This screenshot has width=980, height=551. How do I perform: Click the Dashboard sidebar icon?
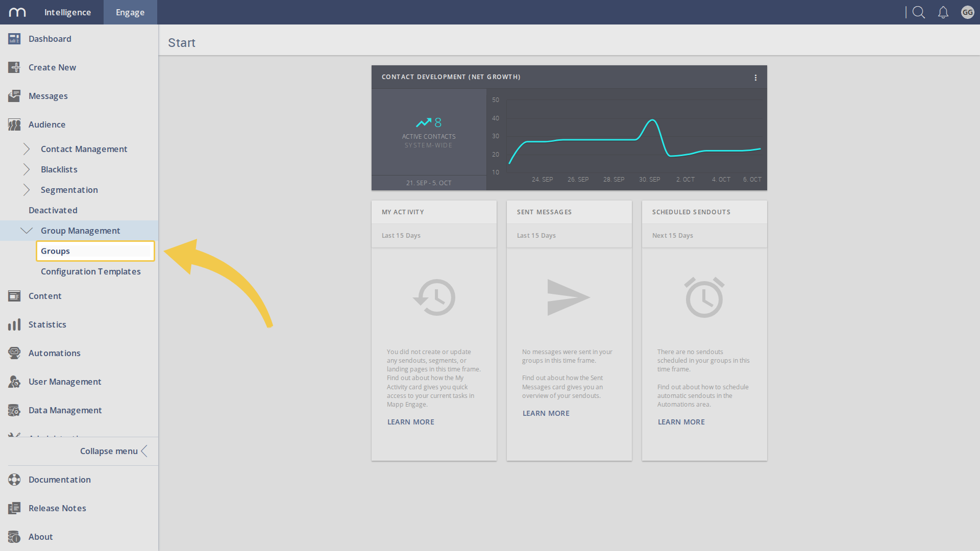coord(14,39)
